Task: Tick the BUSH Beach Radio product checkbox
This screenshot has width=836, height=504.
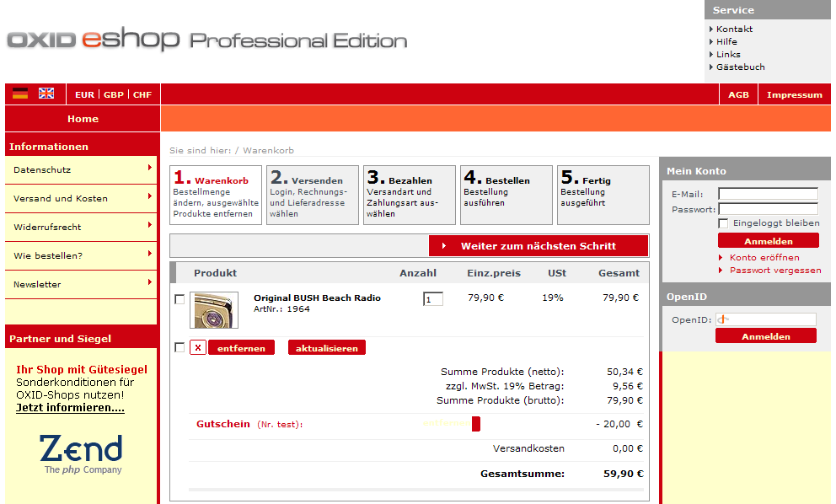Action: point(180,299)
